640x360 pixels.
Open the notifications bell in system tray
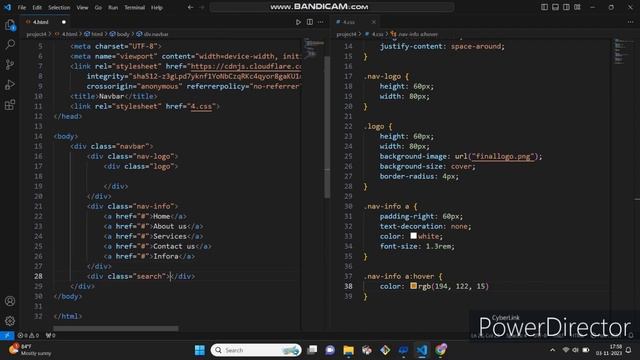[629, 350]
